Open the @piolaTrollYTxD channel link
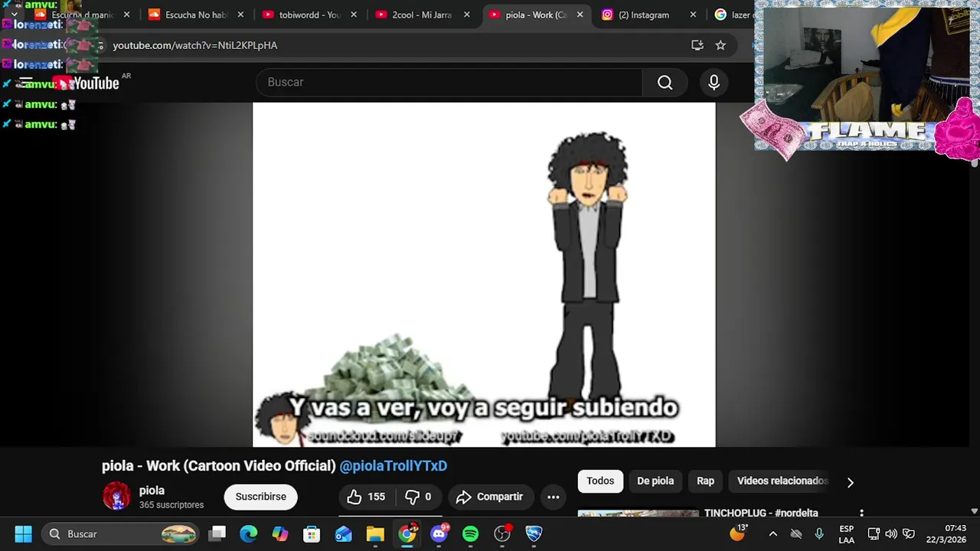 (393, 465)
